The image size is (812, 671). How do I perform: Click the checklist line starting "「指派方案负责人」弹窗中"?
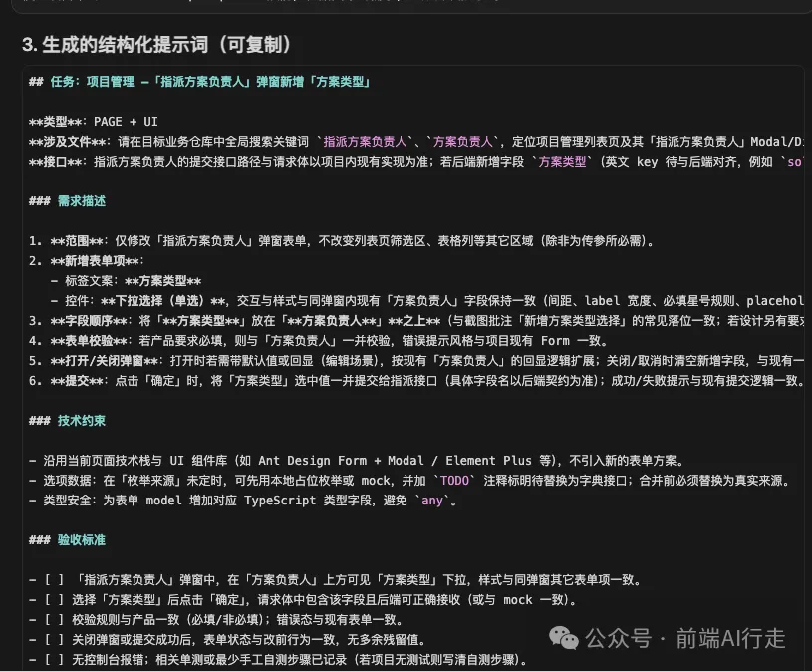[x=336, y=580]
